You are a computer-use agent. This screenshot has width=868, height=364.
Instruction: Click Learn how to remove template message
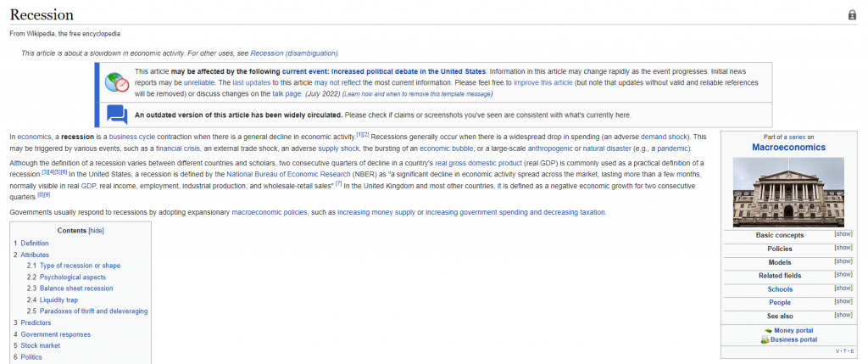(417, 94)
